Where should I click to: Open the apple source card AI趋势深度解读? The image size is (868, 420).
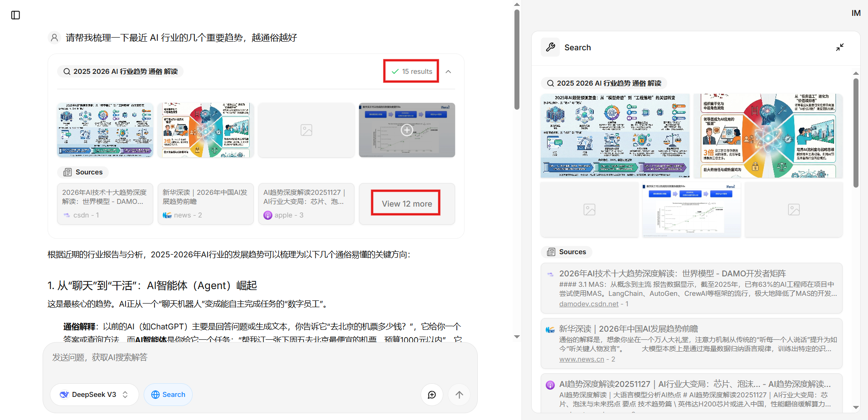[x=306, y=204]
